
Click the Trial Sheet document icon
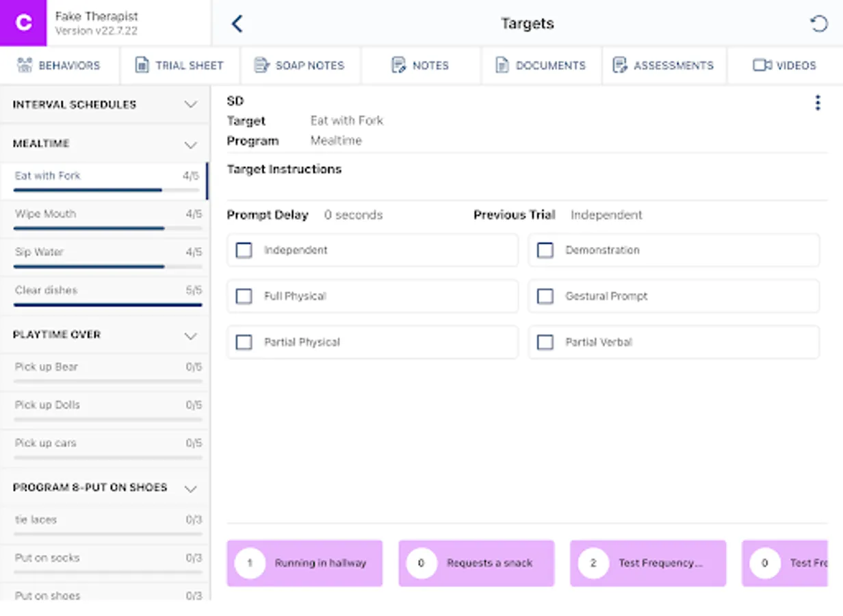pos(142,66)
